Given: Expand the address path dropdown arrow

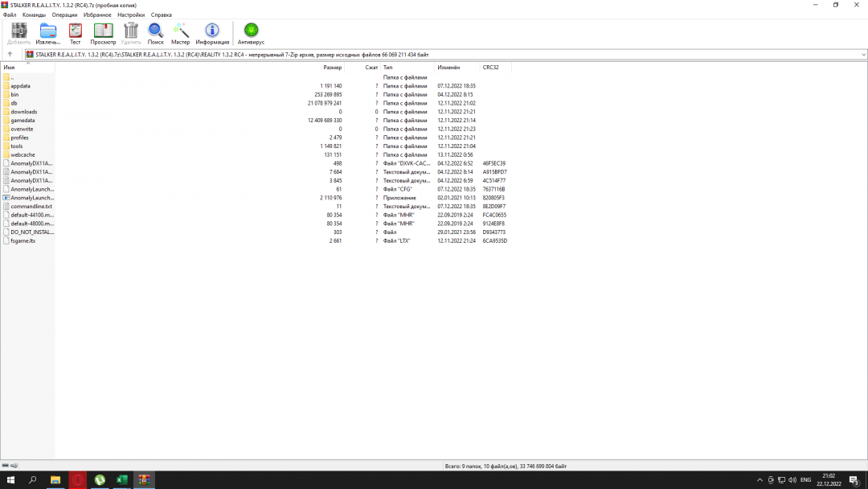Looking at the screenshot, I should (863, 55).
